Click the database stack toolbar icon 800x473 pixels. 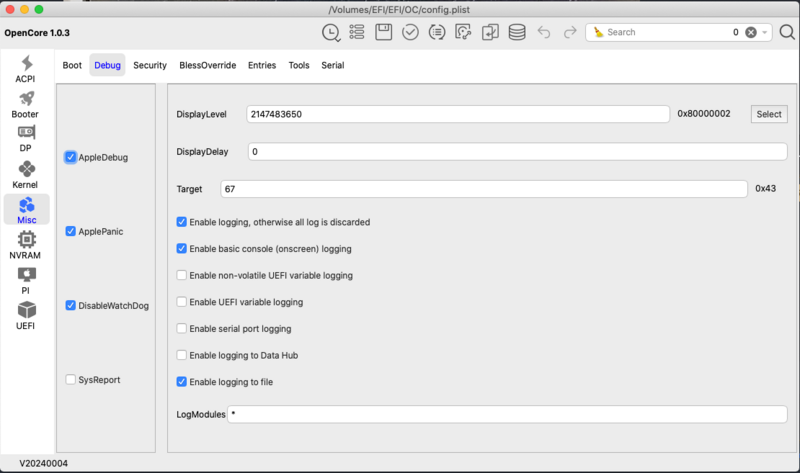coord(516,32)
